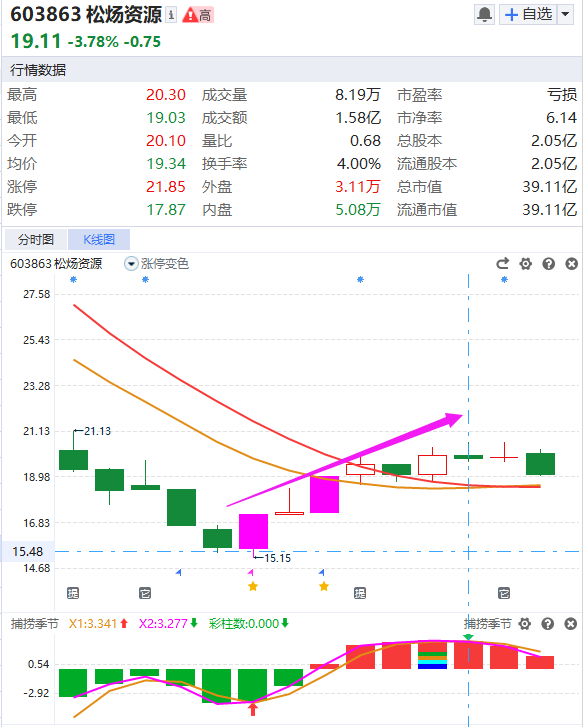Click the red high-risk warning badge
Image resolution: width=583 pixels, height=727 pixels.
(198, 15)
